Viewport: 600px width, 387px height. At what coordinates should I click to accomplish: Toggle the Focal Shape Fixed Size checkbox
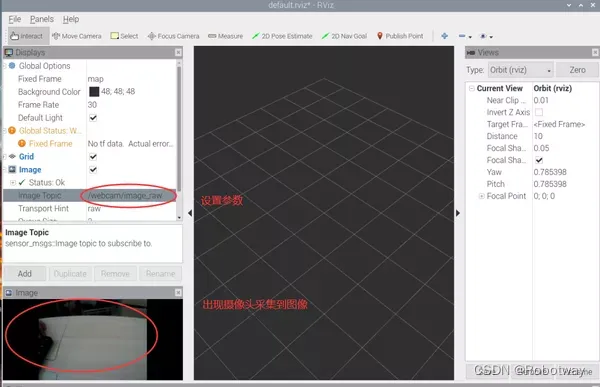[539, 160]
